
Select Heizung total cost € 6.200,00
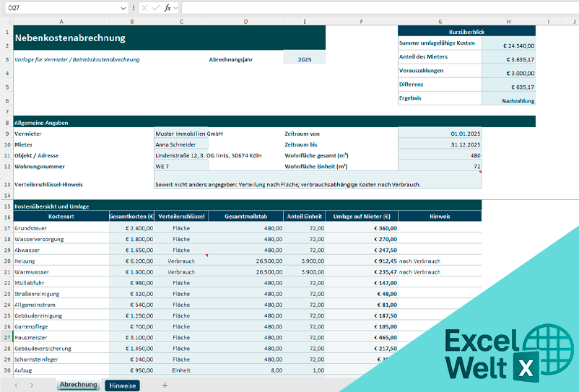click(132, 261)
